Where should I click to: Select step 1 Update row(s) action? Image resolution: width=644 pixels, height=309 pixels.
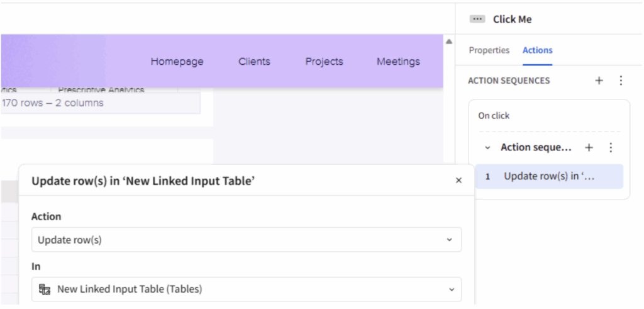pos(548,177)
